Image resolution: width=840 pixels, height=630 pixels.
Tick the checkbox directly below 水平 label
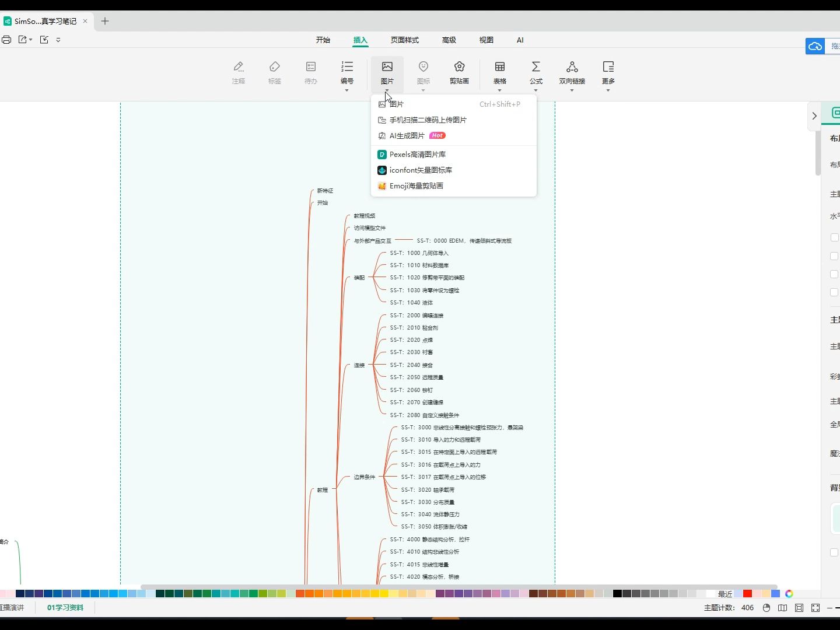tap(834, 237)
